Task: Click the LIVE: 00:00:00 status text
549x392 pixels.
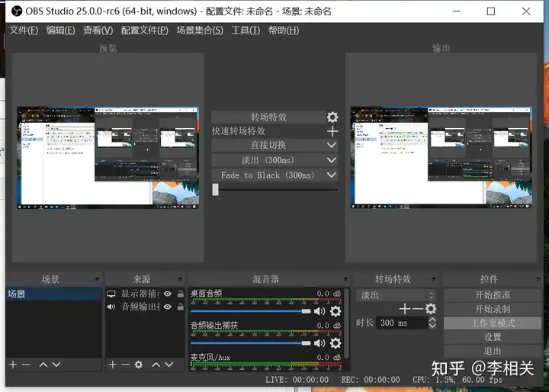Action: point(297,380)
